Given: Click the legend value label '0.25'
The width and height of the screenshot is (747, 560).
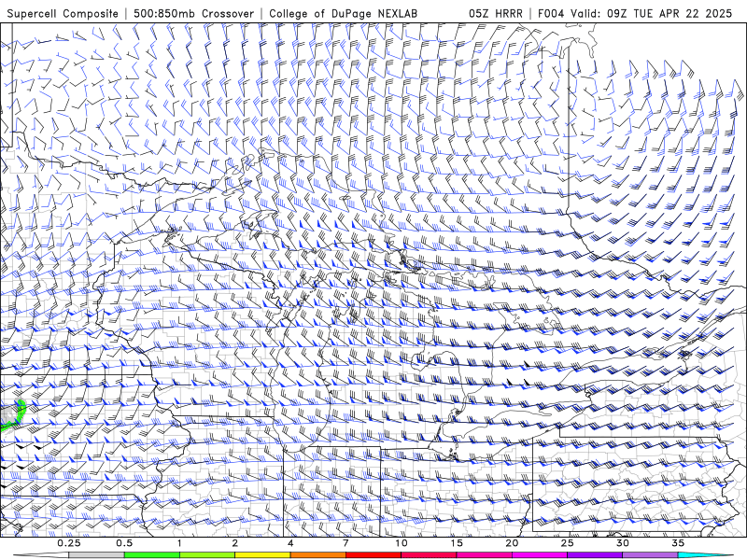Looking at the screenshot, I should pos(68,543).
